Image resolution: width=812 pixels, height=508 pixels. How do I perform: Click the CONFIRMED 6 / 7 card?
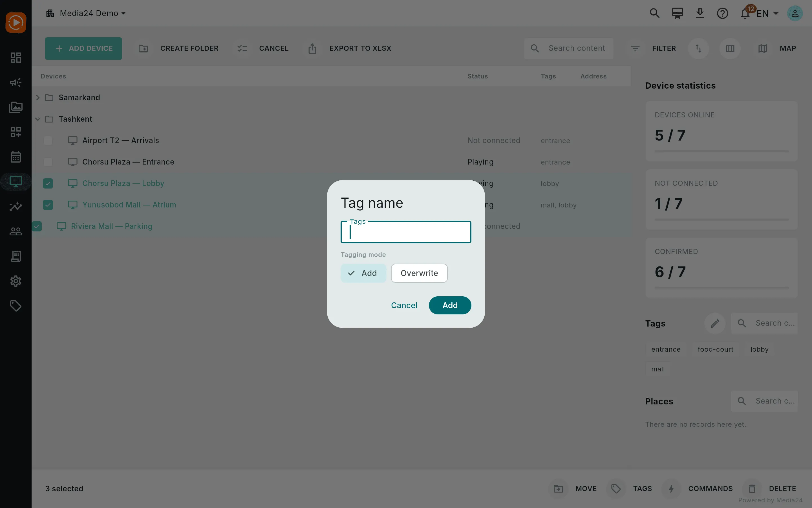click(721, 268)
